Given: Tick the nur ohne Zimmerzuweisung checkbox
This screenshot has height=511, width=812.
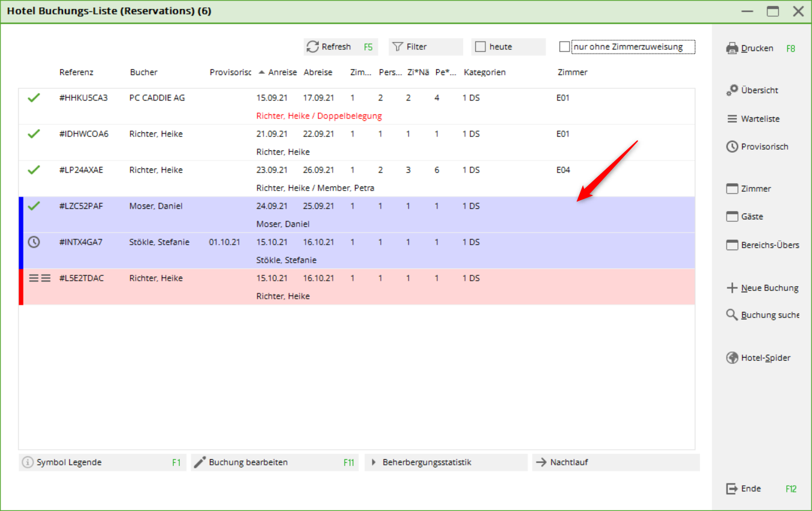Looking at the screenshot, I should [x=564, y=47].
